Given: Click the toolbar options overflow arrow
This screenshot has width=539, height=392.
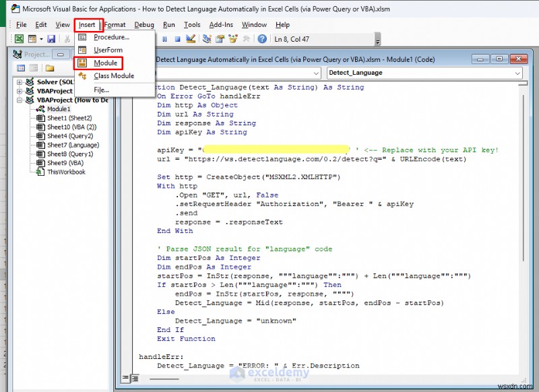Looking at the screenshot, I should (x=378, y=39).
